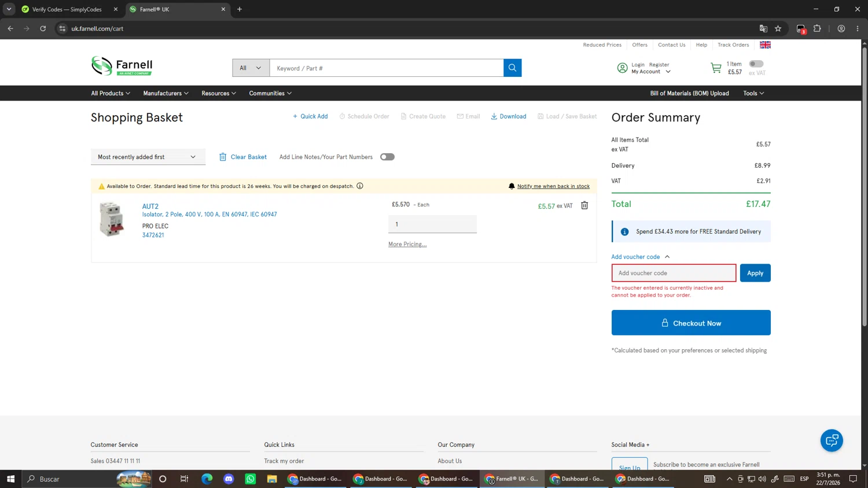Click site information icon in address bar

62,28
